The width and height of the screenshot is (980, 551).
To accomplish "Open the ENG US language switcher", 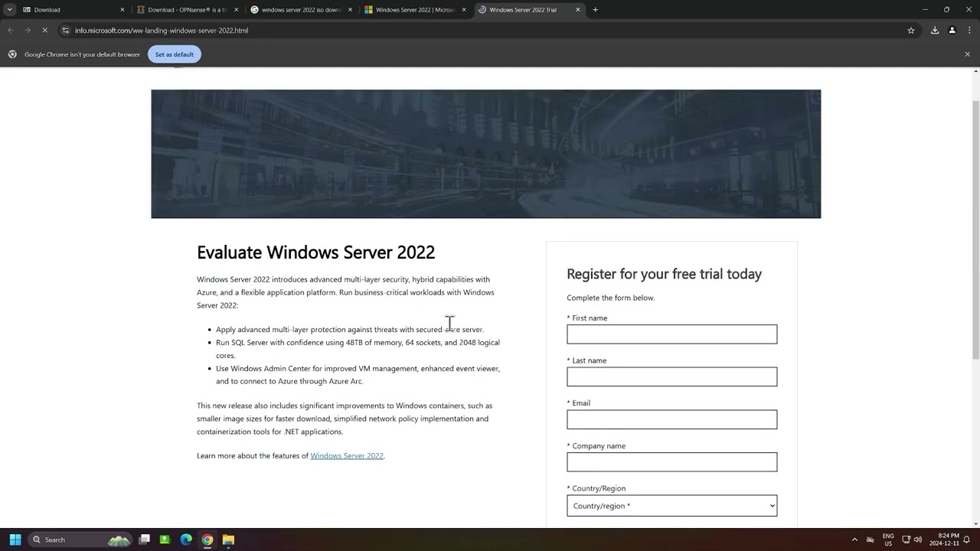I will click(888, 540).
